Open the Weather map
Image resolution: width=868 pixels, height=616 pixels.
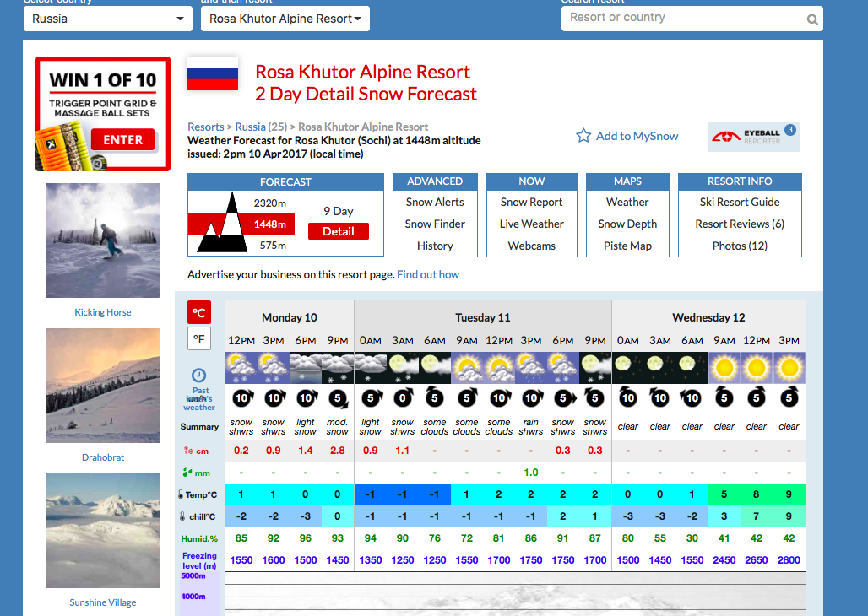pos(627,202)
